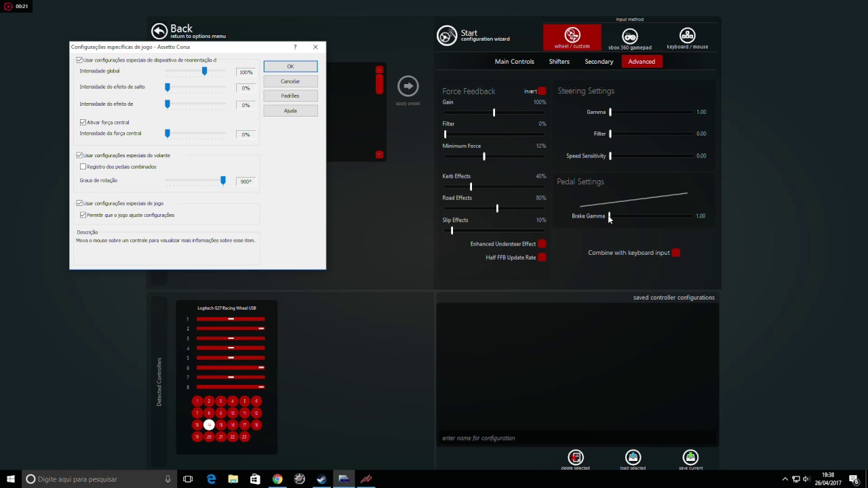Toggle Half FFB Update Rate option
Viewport: 868px width, 488px height.
pyautogui.click(x=542, y=258)
